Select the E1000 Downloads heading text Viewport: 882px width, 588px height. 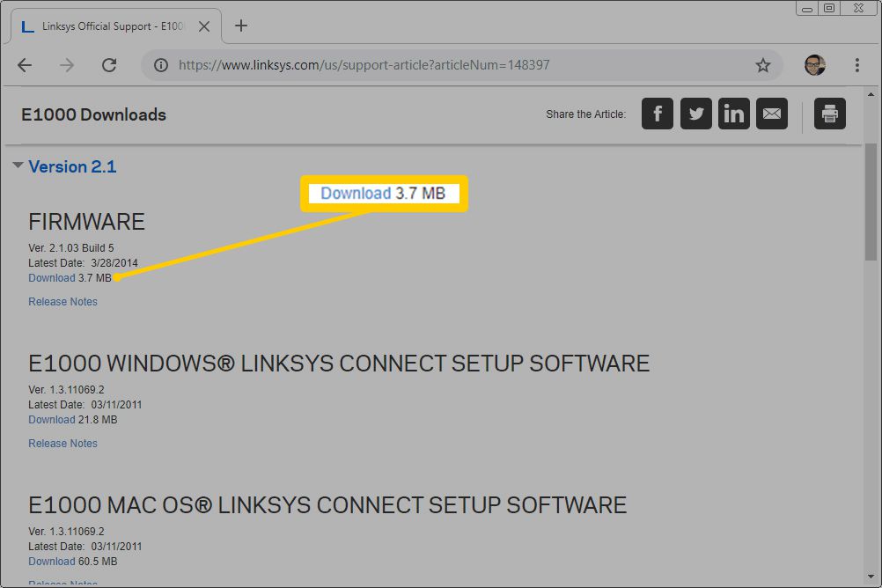pyautogui.click(x=94, y=114)
